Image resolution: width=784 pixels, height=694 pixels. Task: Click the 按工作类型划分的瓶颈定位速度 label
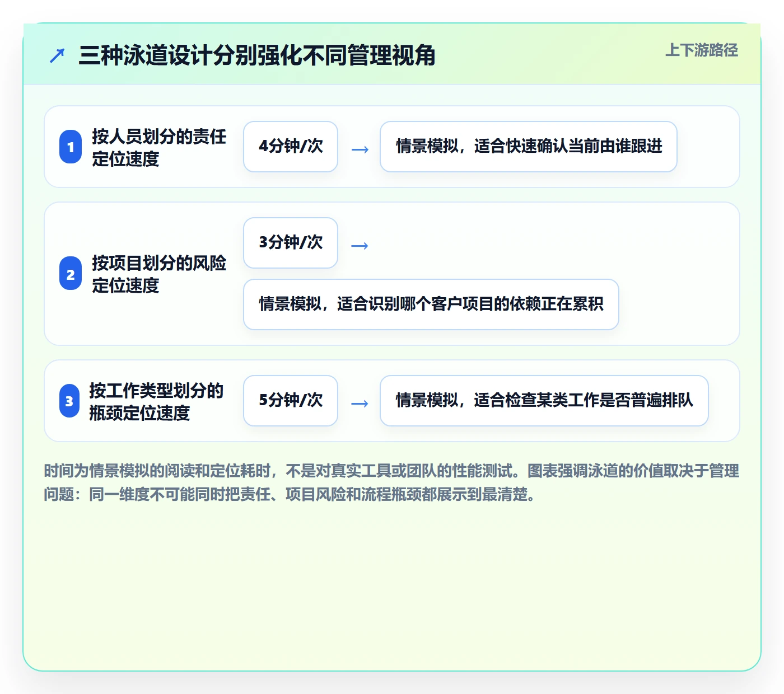coord(156,401)
